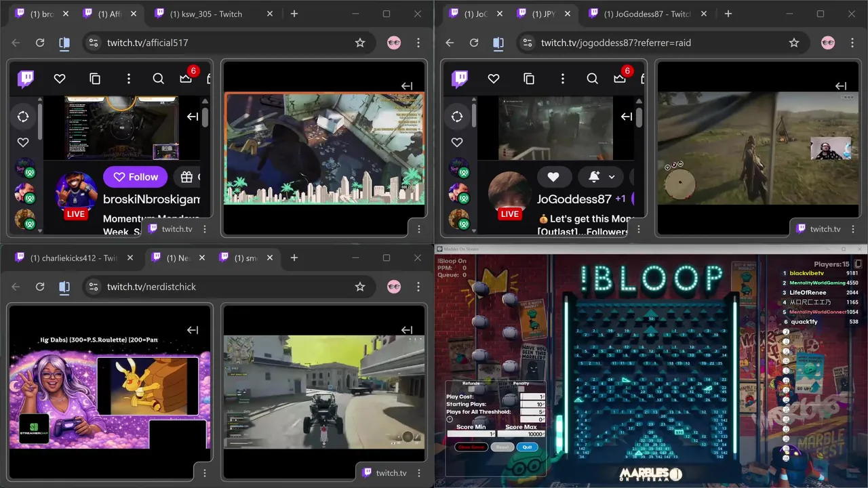
Task: Toggle notification bell for JoGoddess87
Action: [594, 177]
